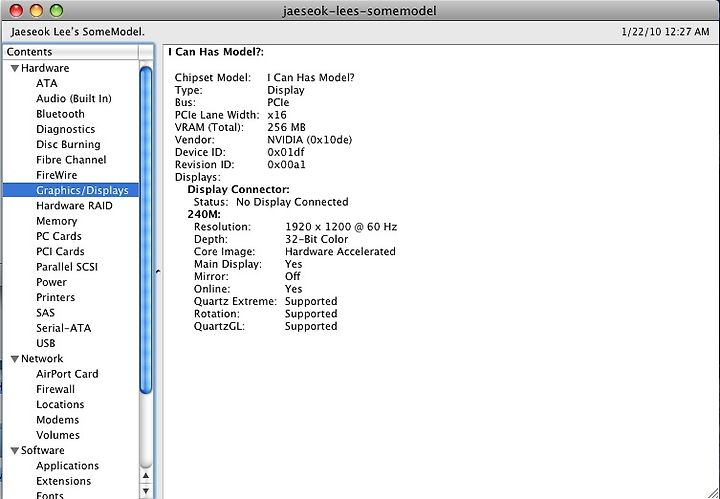Select Firewall under Network
The image size is (720, 499).
56,389
